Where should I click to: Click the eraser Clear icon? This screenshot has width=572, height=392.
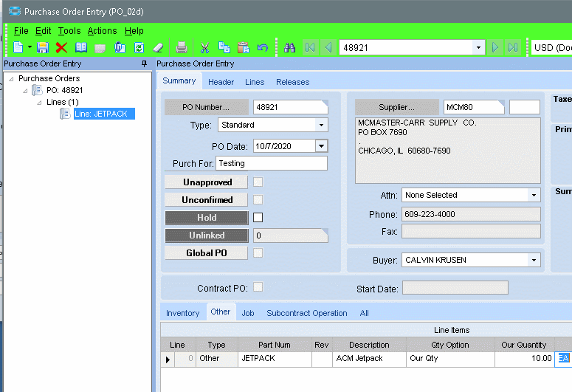[158, 47]
